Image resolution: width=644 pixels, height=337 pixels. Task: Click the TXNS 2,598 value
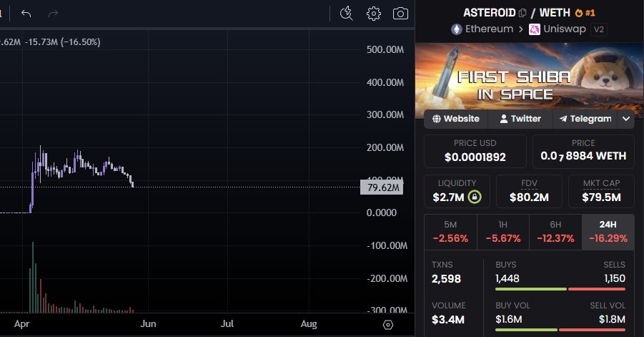tap(446, 279)
